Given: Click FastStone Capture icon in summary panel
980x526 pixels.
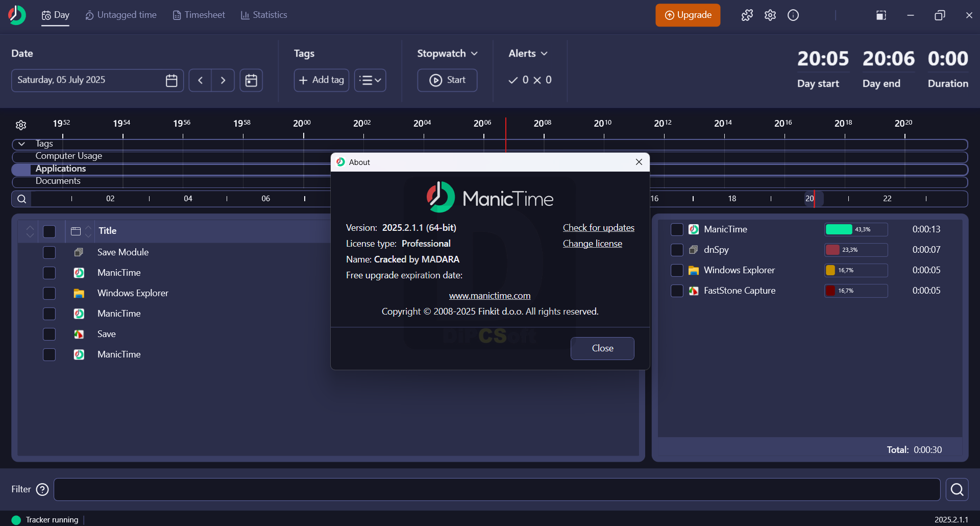Looking at the screenshot, I should (x=694, y=291).
